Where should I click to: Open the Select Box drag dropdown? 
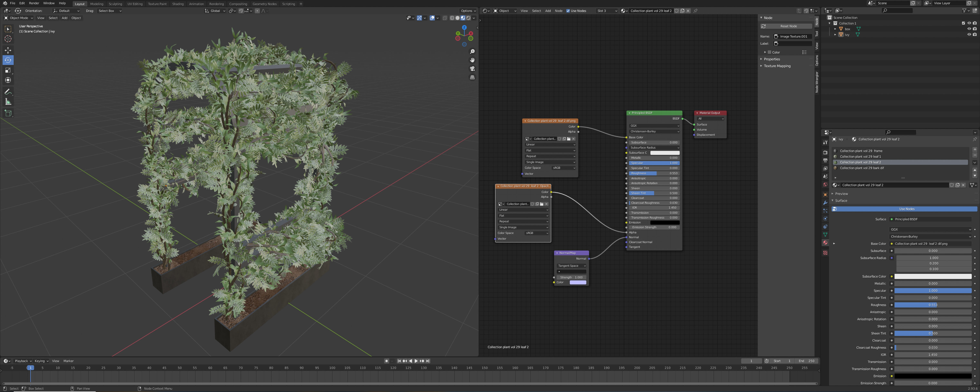point(110,11)
